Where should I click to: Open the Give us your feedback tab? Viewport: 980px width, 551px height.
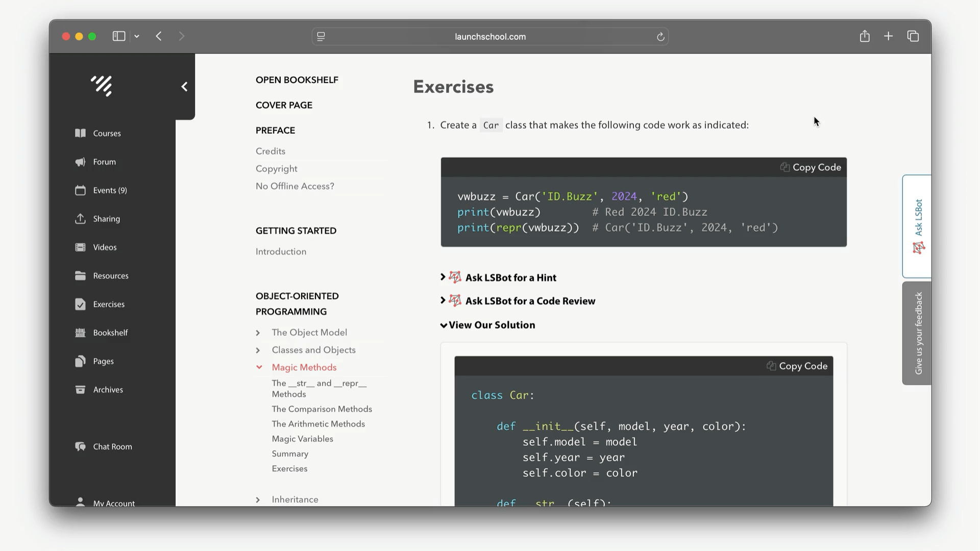point(917,333)
